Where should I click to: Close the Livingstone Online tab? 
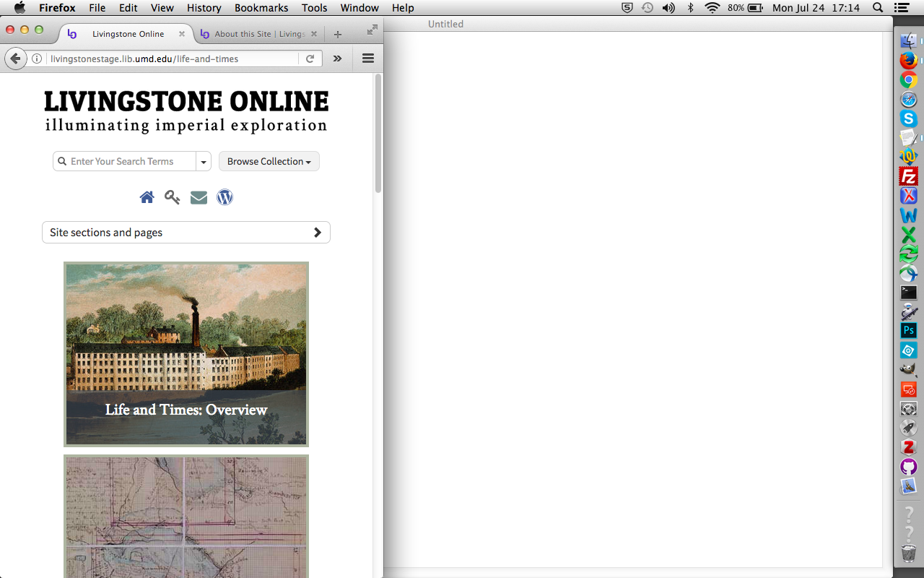(x=182, y=34)
